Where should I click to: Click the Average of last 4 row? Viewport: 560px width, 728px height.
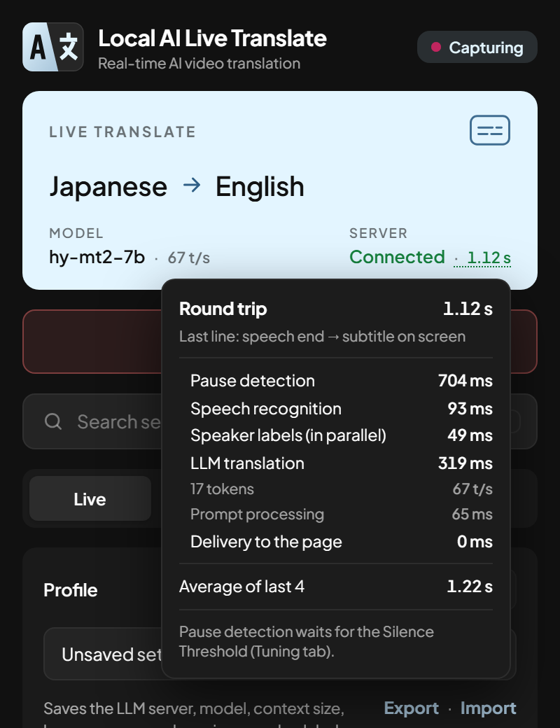[336, 587]
